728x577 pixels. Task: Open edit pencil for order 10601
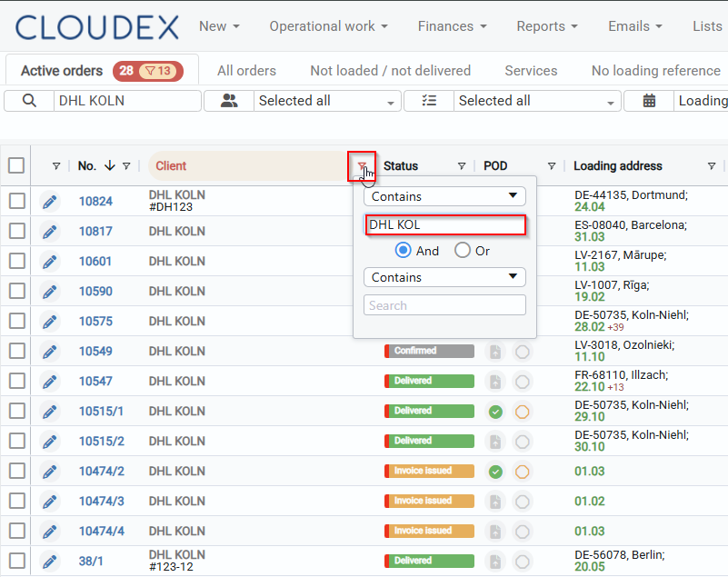pos(50,262)
